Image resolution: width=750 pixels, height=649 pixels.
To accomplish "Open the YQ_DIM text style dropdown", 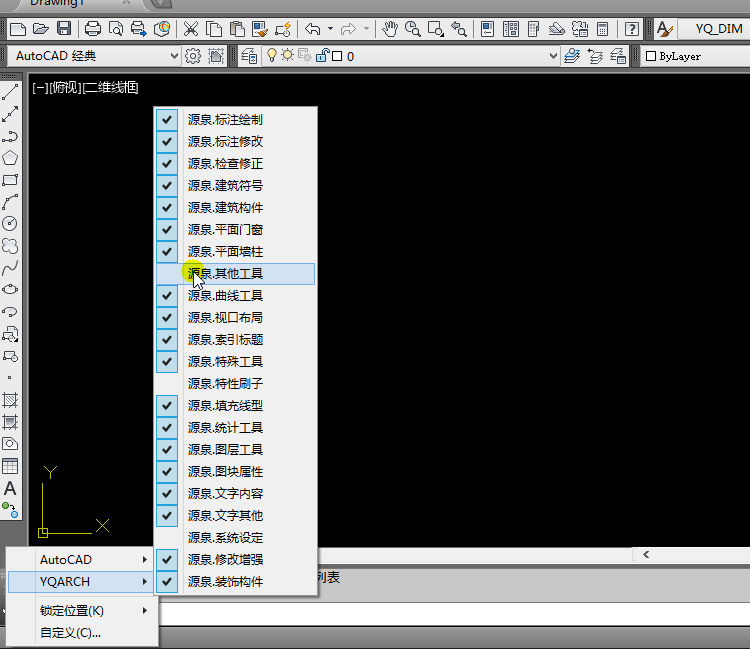I will coord(715,29).
